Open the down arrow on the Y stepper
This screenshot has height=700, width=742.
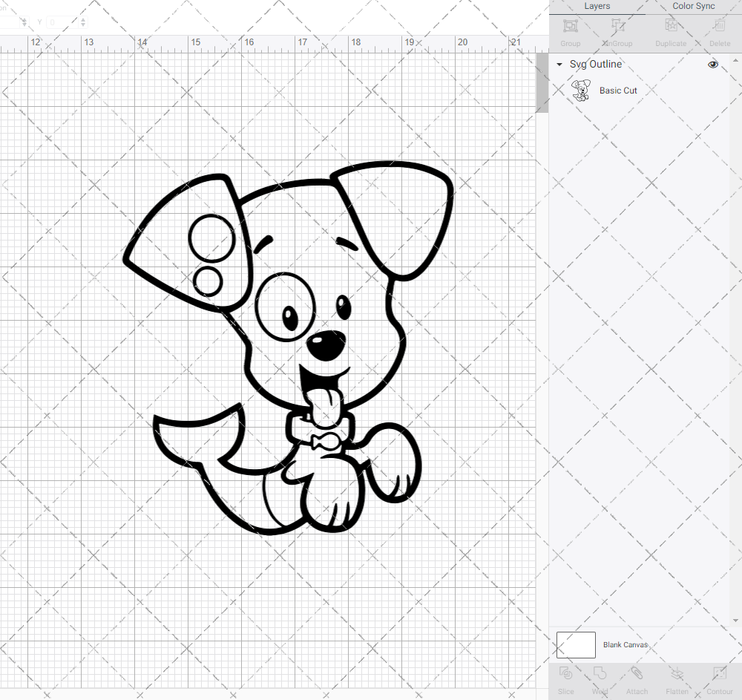point(83,25)
